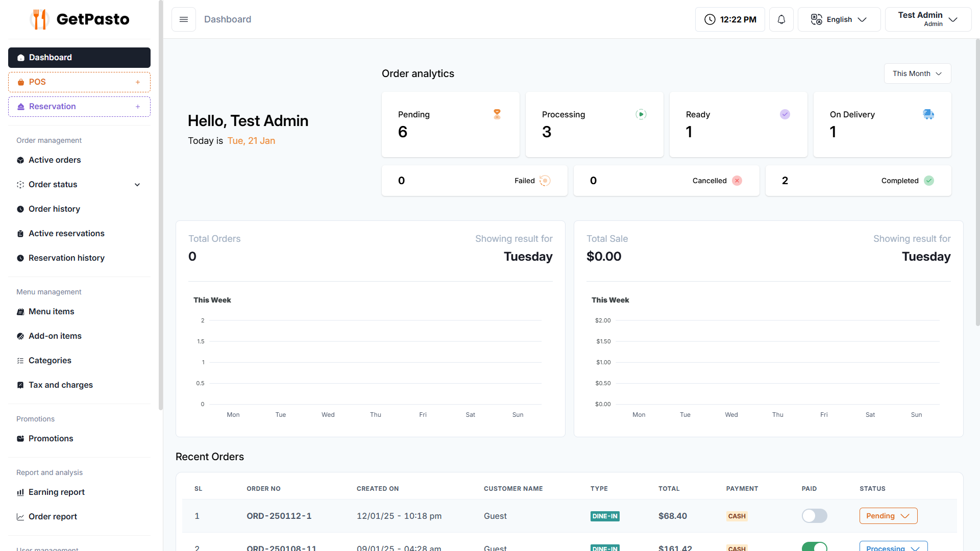Click the hamburger menu toggle icon
The height and width of the screenshot is (551, 980).
click(184, 19)
